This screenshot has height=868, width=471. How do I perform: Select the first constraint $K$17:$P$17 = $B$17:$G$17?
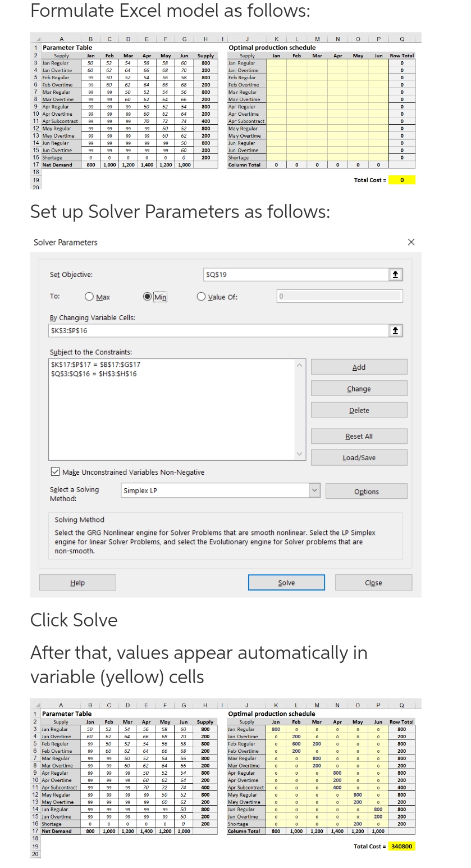pyautogui.click(x=96, y=365)
